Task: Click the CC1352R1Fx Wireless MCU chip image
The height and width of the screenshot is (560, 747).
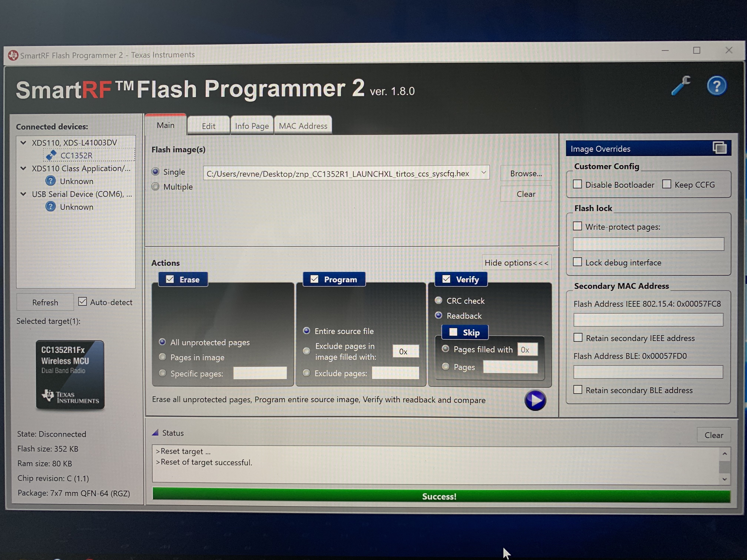Action: [70, 375]
